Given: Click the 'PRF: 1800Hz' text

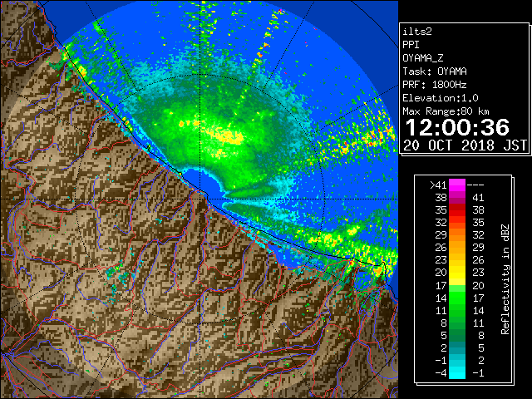Looking at the screenshot, I should pyautogui.click(x=434, y=85).
